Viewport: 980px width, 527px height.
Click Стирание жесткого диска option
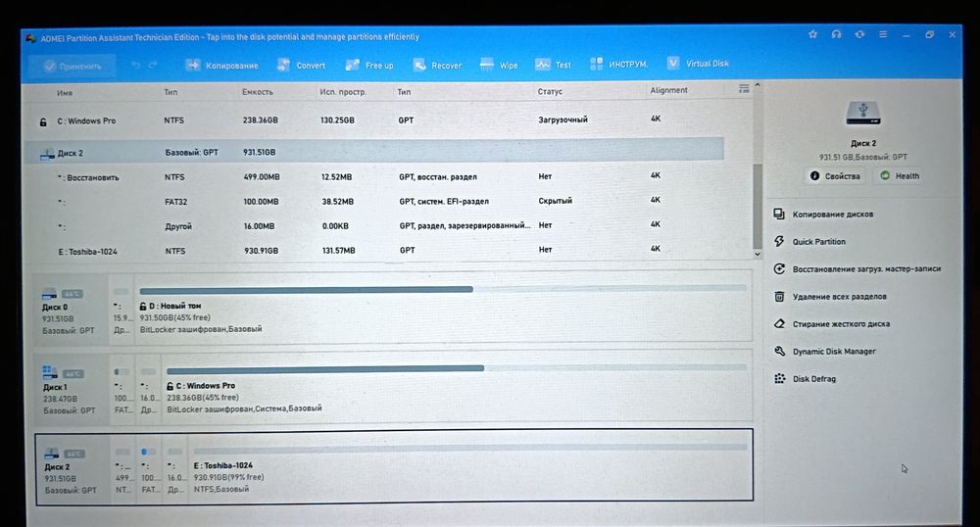841,324
